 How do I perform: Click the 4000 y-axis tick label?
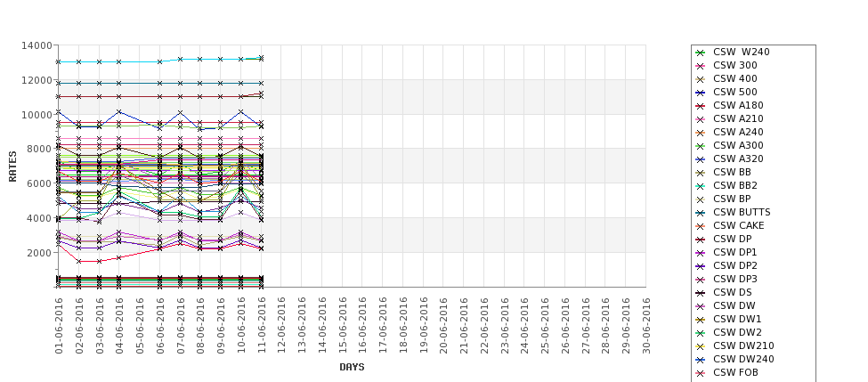tap(40, 218)
